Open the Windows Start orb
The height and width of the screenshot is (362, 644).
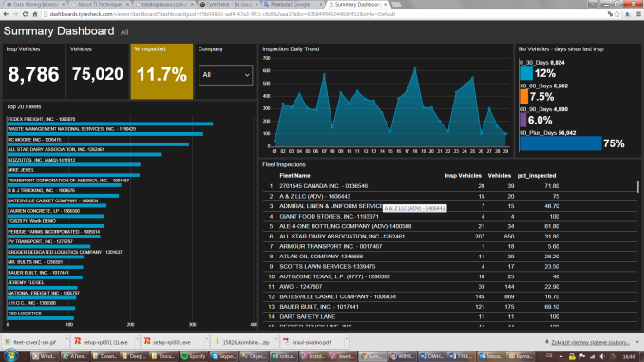tap(10, 356)
